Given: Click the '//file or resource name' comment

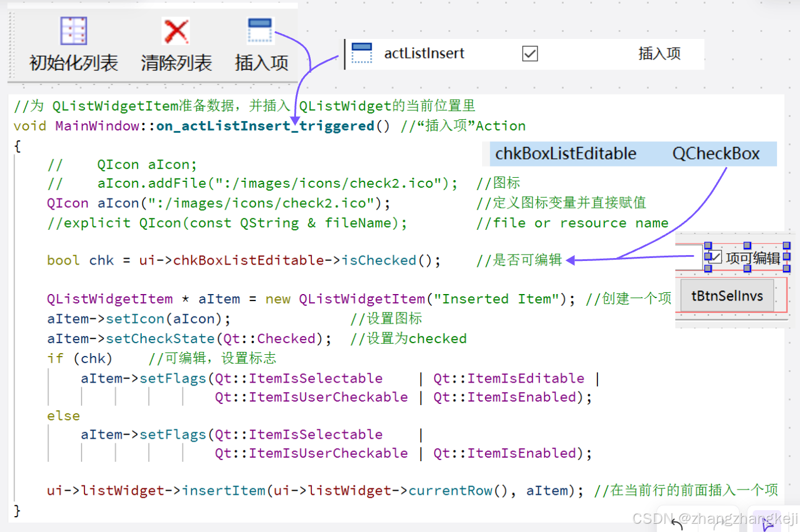Looking at the screenshot, I should click(573, 223).
